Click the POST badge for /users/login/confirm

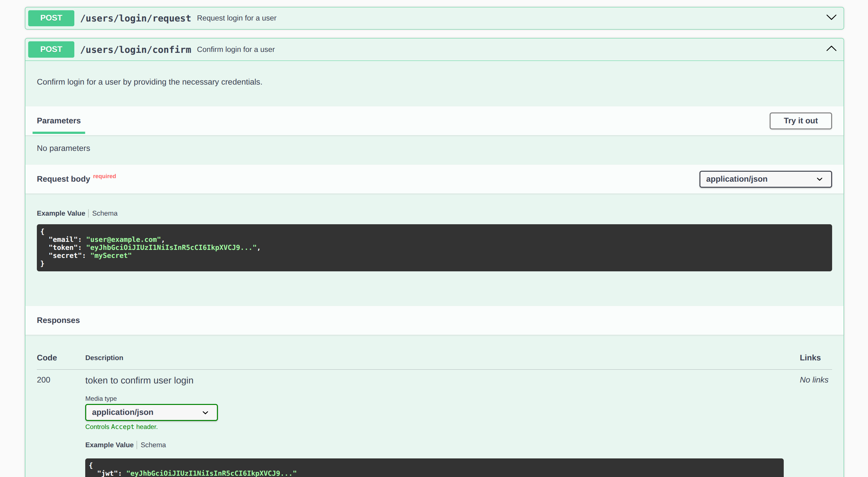click(x=51, y=49)
